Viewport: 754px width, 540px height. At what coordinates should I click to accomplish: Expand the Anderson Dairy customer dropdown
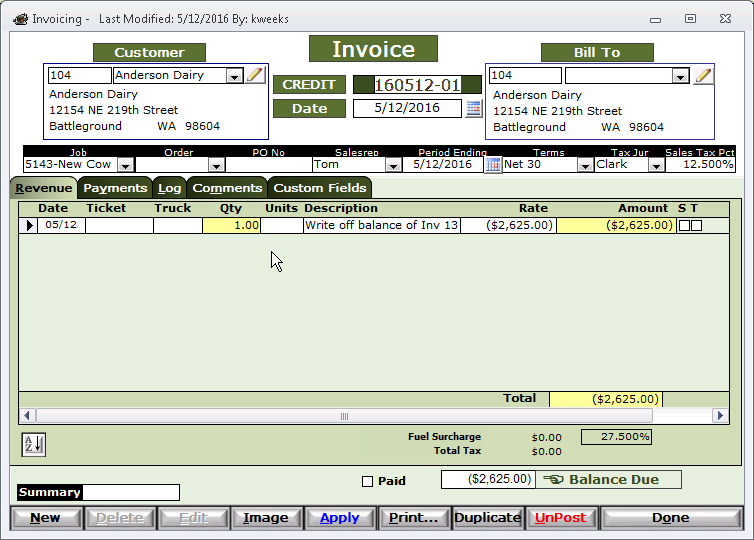[234, 76]
